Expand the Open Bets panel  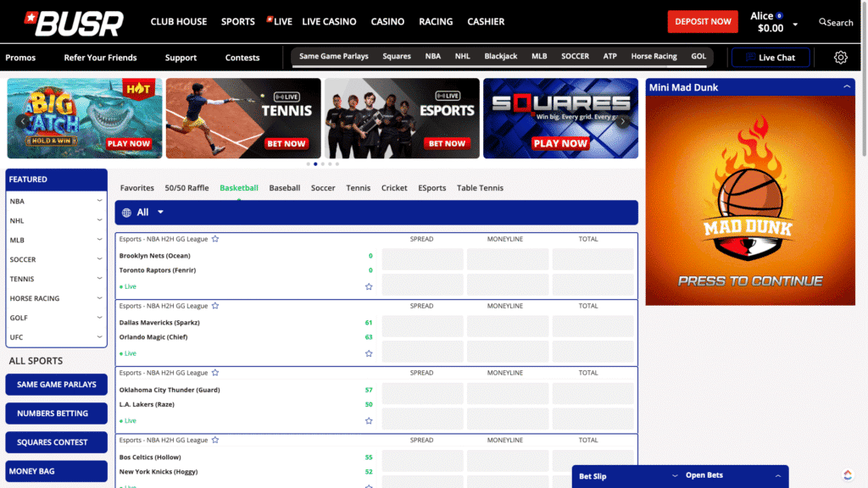point(778,476)
